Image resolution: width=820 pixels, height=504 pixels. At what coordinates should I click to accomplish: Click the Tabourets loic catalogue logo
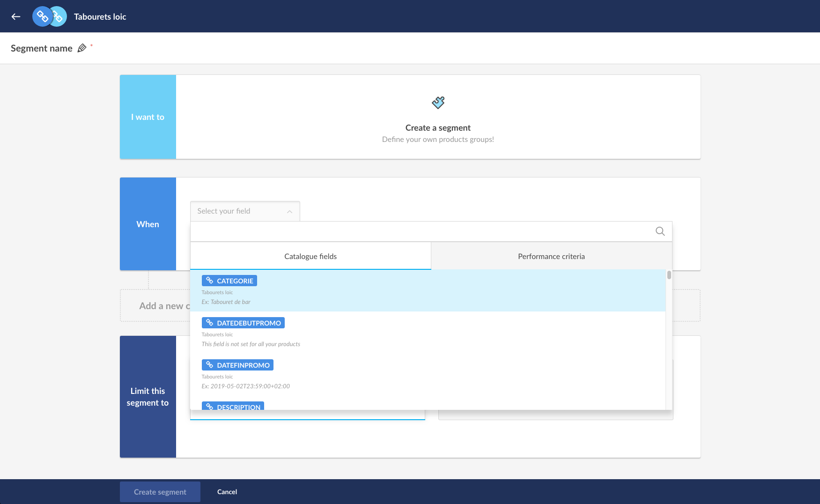49,16
